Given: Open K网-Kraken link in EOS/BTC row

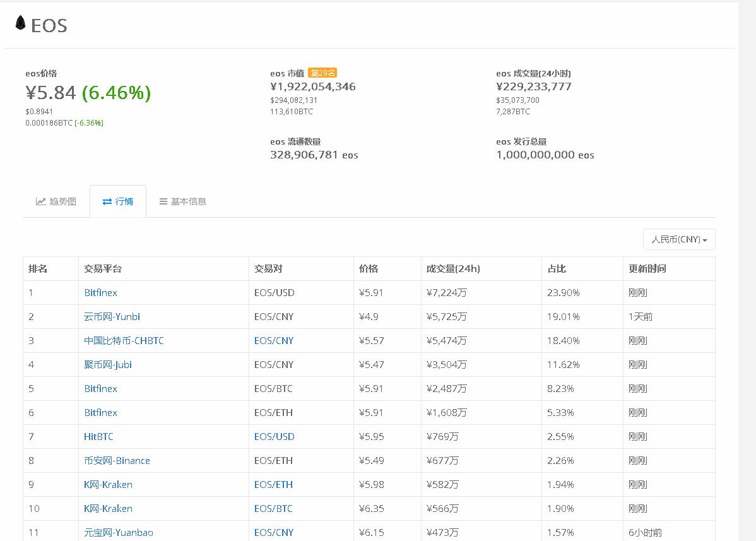Looking at the screenshot, I should coord(108,509).
